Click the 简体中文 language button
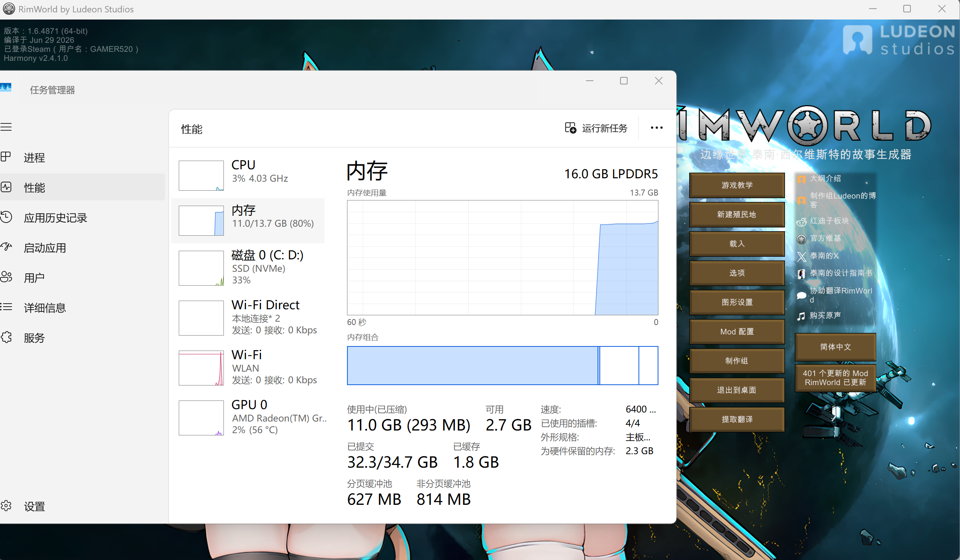This screenshot has height=560, width=960. coord(835,347)
